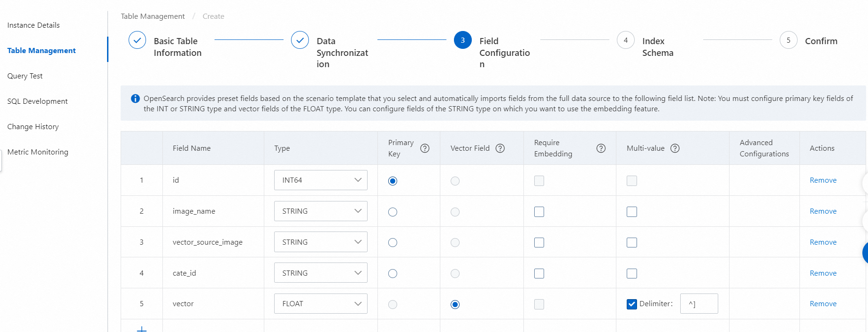The image size is (868, 332).
Task: Remove the image_name field row
Action: 823,211
